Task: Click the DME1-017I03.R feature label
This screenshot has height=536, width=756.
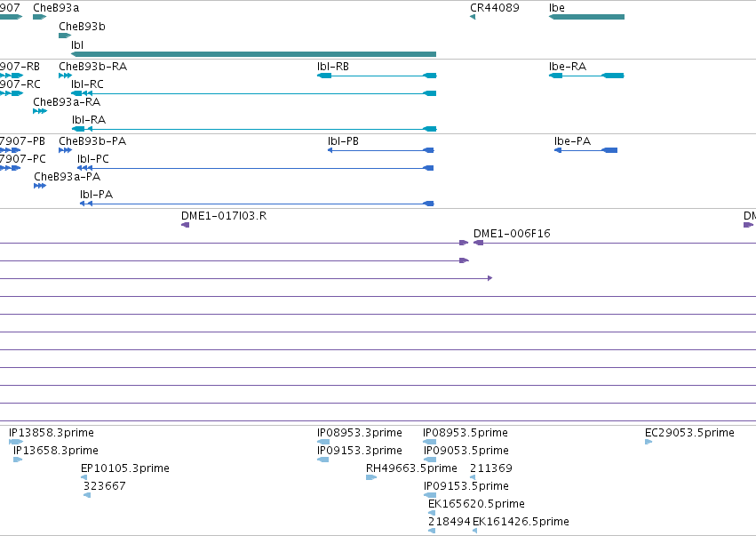Action: point(224,216)
